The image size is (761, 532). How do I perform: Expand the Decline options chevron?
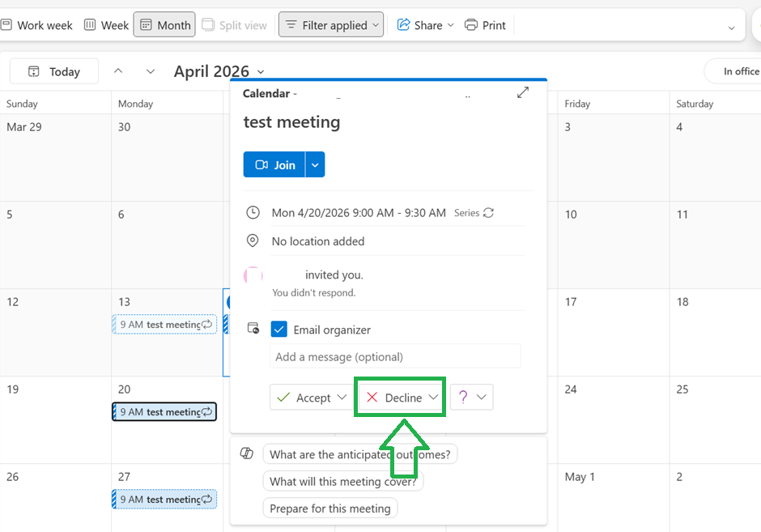point(433,397)
